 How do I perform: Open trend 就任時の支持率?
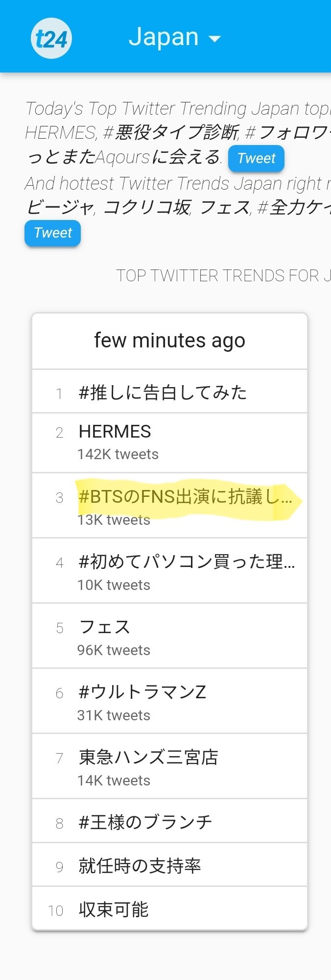[140, 866]
